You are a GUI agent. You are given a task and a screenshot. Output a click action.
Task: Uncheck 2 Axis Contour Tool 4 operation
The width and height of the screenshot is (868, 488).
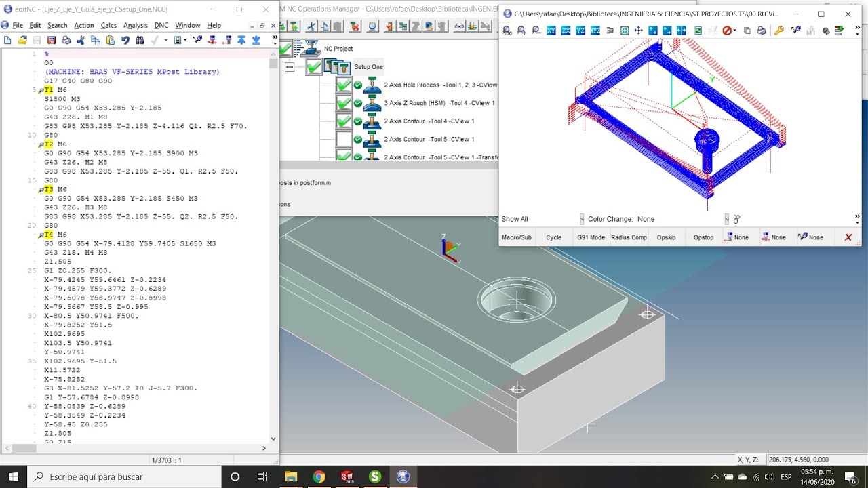click(x=344, y=121)
